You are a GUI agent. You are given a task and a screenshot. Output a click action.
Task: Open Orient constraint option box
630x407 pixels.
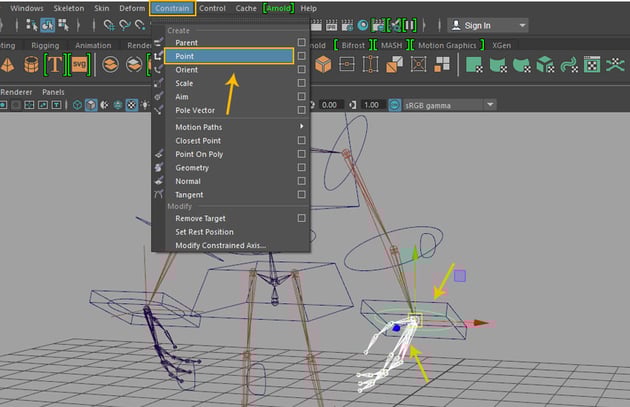click(301, 70)
